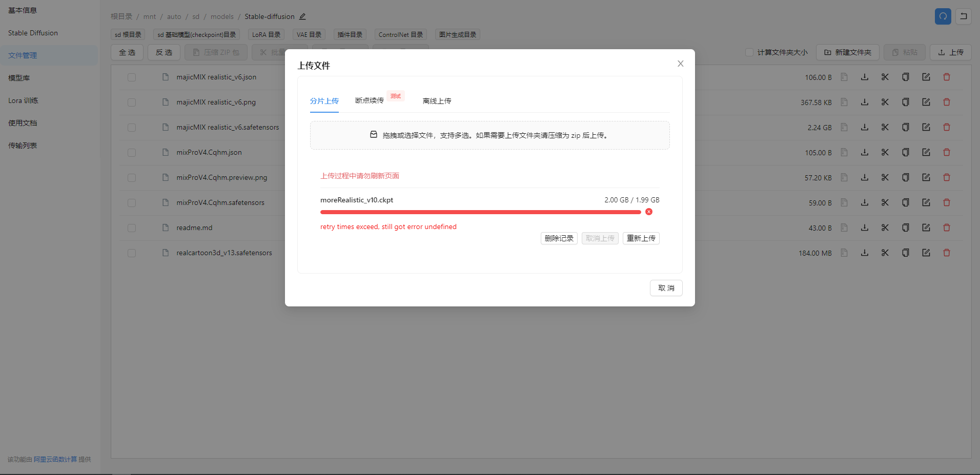Check the readme.md row checkbox
Screen dimensions: 980x475
(132, 228)
